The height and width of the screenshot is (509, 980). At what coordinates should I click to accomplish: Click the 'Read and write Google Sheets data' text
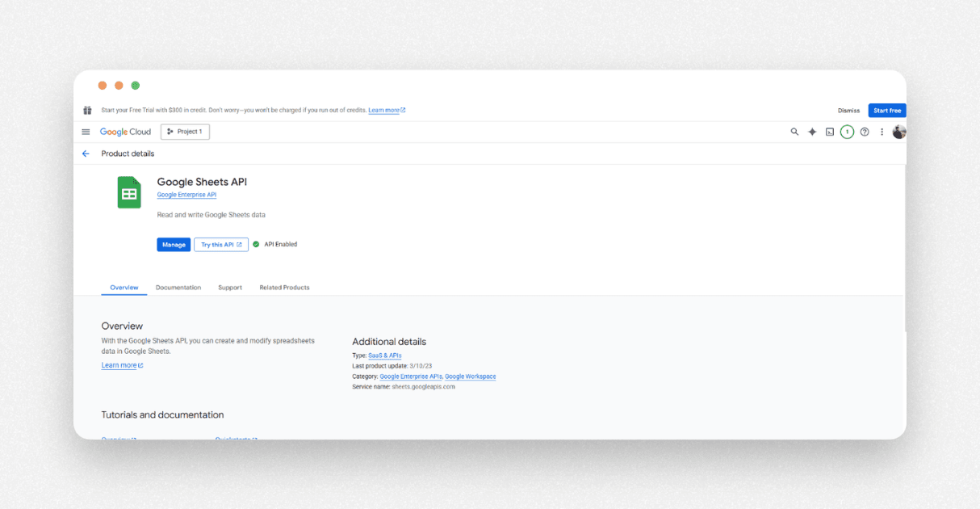211,215
